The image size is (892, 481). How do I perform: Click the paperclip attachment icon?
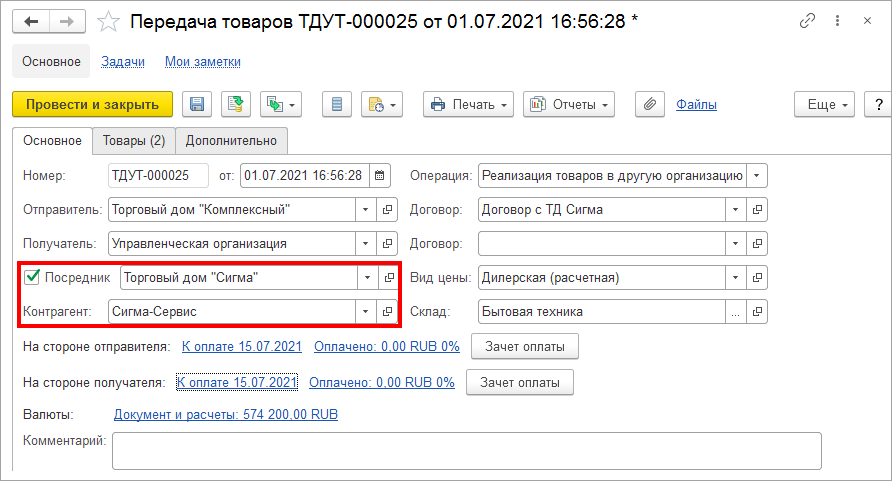tap(651, 104)
